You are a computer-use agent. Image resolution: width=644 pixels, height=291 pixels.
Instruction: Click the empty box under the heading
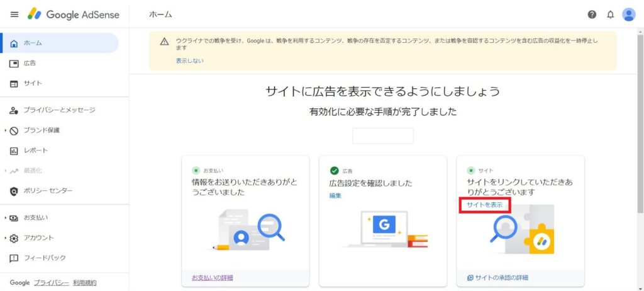tap(382, 136)
